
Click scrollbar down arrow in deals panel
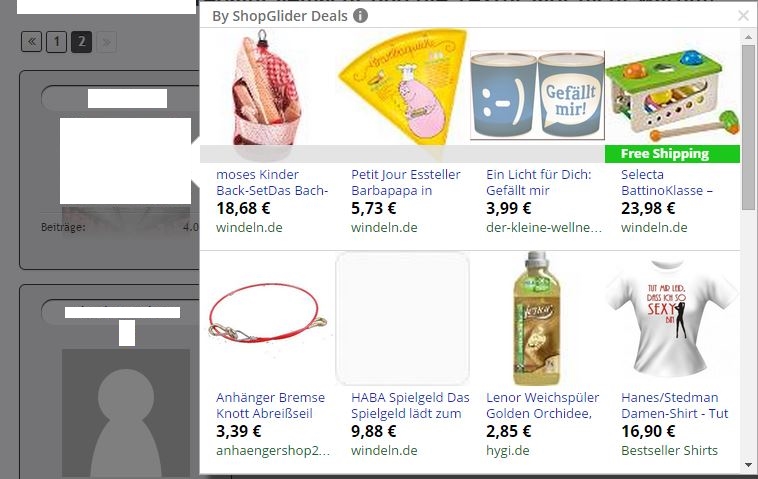tap(748, 465)
